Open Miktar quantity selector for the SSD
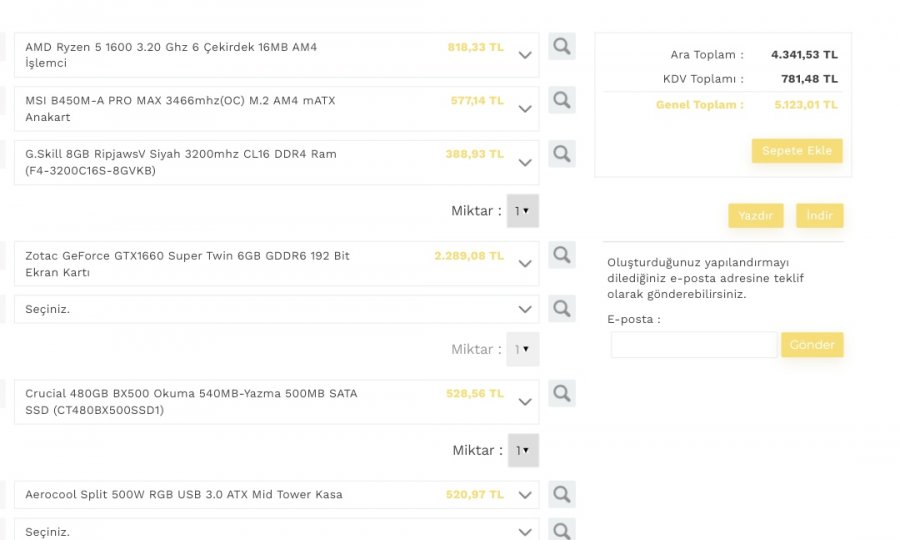Viewport: 900px width, 540px height. pos(522,450)
